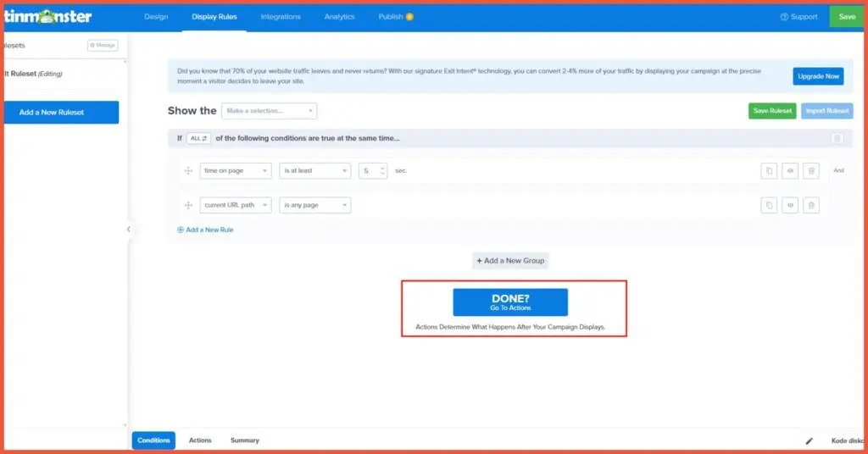The width and height of the screenshot is (868, 454).
Task: Expand the 'is at least' operator dropdown
Action: (x=314, y=171)
